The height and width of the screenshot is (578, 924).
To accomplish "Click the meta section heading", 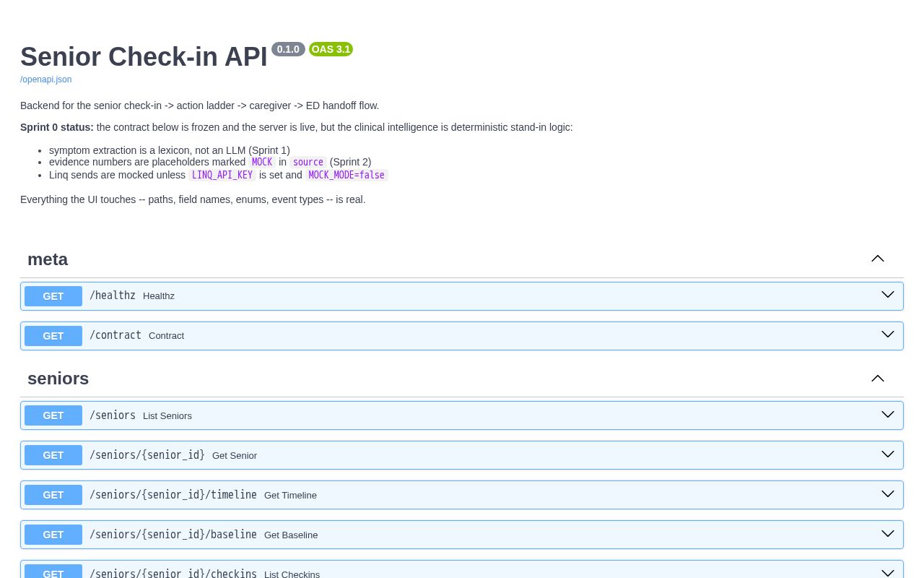I will click(48, 259).
